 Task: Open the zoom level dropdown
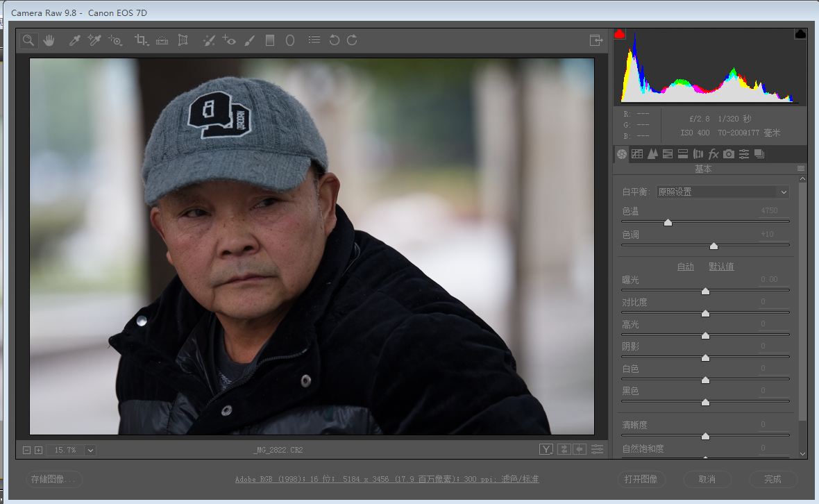point(90,451)
